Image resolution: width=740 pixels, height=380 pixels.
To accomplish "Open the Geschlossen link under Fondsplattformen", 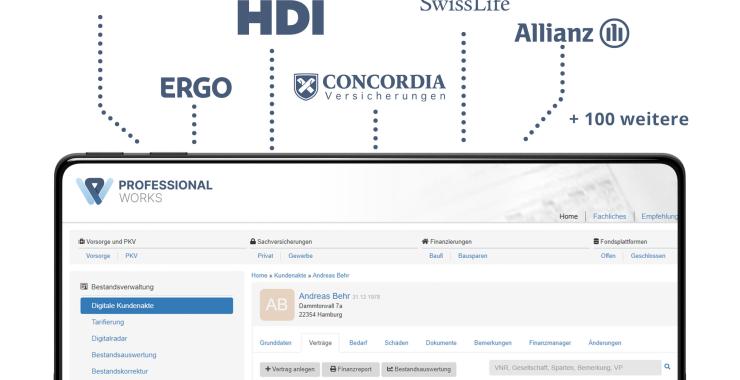I will 648,256.
